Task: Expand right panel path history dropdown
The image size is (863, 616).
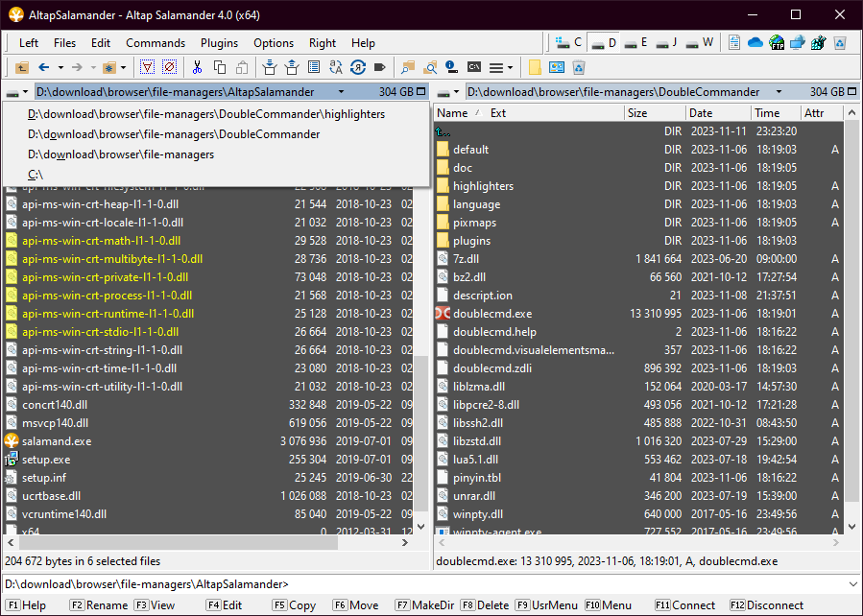Action: 772,92
